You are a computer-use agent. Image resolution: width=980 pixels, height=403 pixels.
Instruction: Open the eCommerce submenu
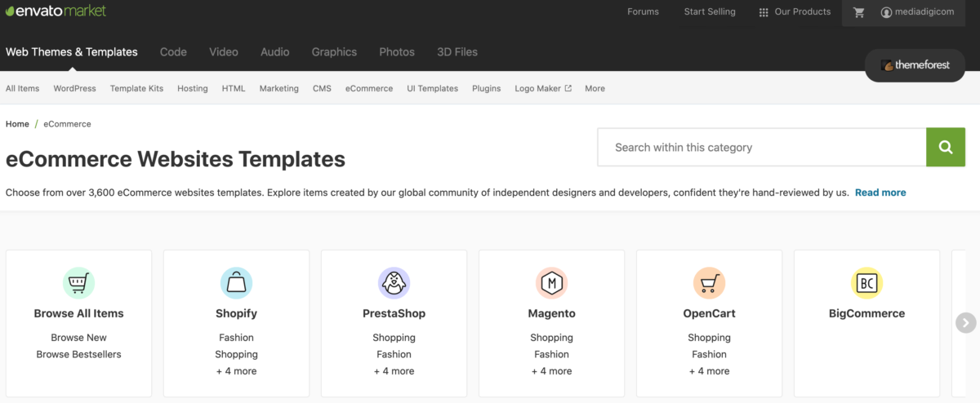369,88
